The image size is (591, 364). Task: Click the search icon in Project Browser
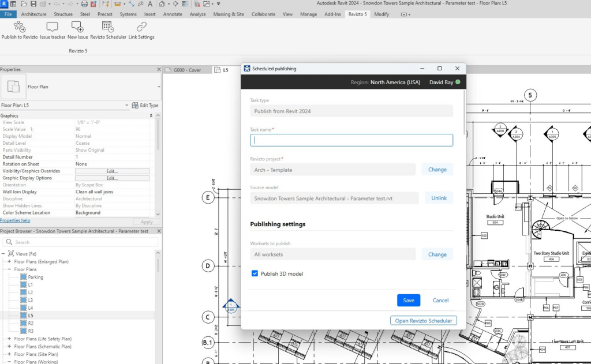pos(9,243)
